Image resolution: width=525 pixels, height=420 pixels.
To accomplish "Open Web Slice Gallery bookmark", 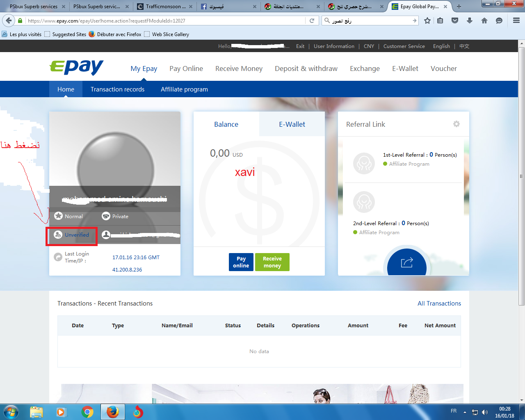I will point(167,34).
